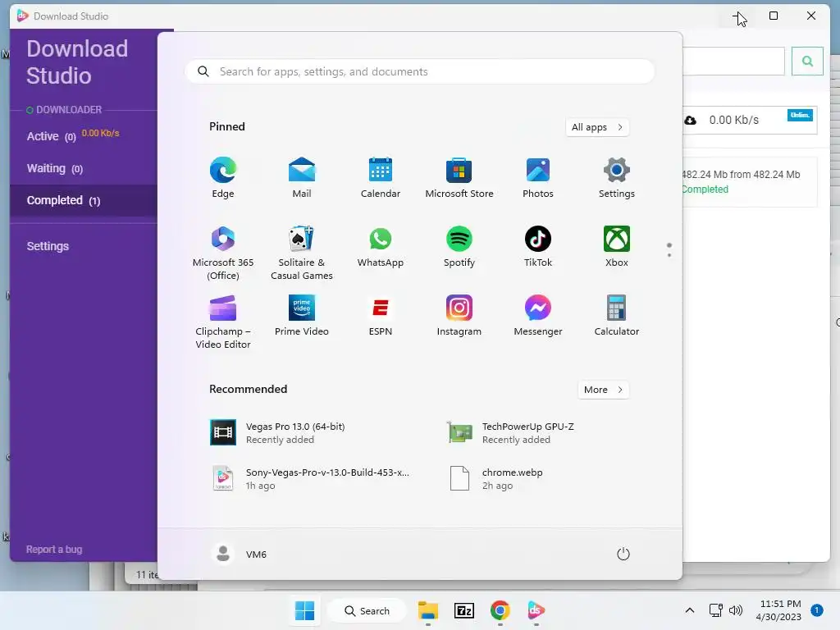Open Prime Video app
The height and width of the screenshot is (630, 840).
(x=302, y=316)
